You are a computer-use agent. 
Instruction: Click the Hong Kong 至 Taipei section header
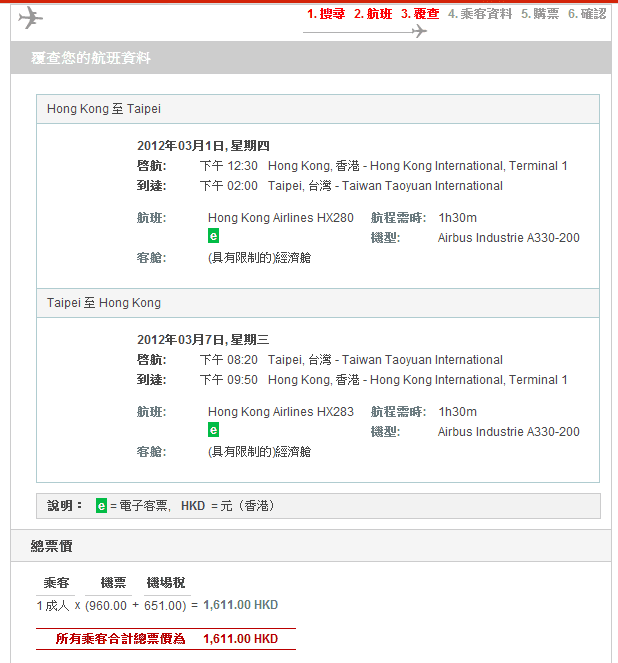[104, 109]
